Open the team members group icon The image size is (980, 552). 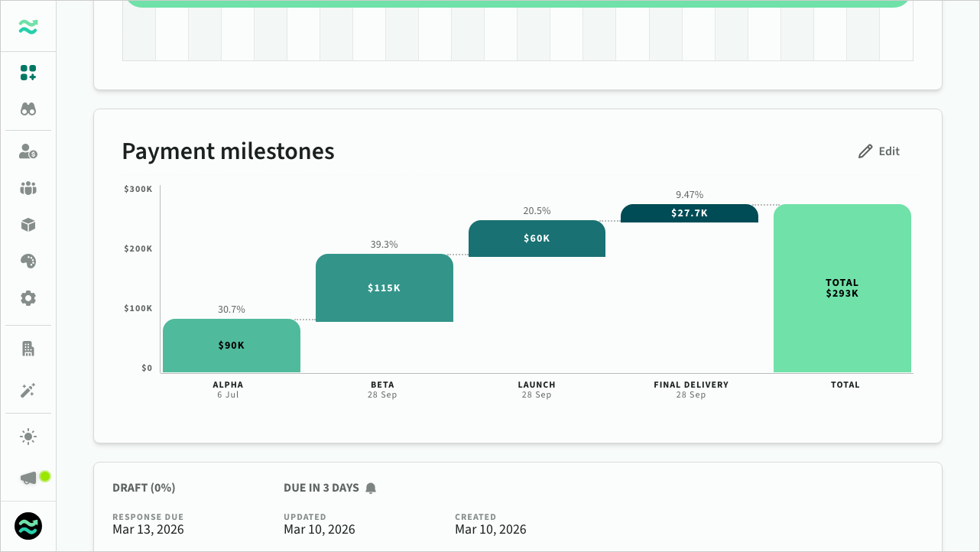click(28, 188)
